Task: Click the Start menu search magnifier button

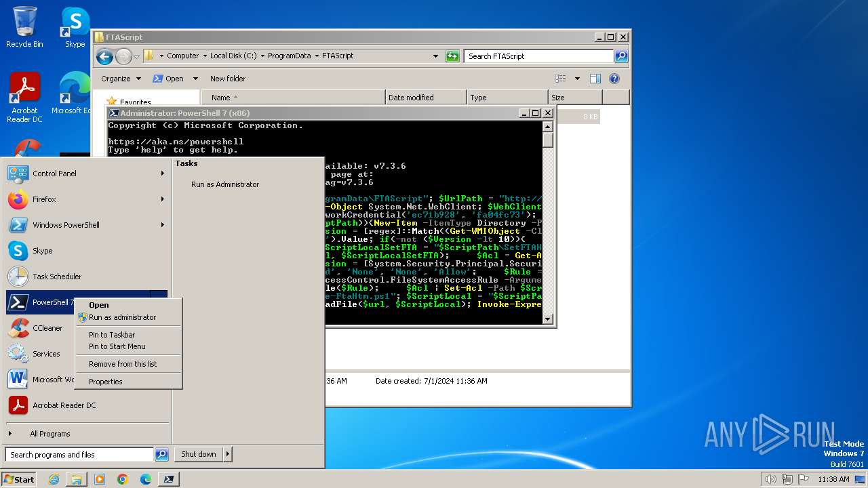Action: [161, 455]
